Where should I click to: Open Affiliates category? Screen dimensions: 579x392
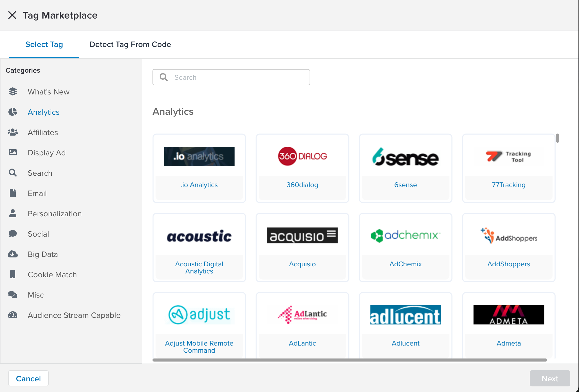tap(43, 132)
